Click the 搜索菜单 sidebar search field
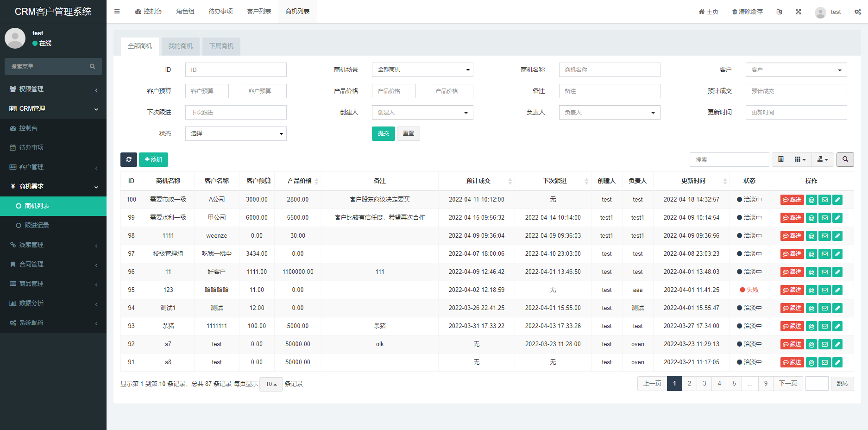The height and width of the screenshot is (430, 868). (x=46, y=67)
